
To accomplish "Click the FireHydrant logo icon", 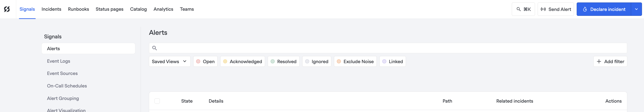I will [7, 9].
